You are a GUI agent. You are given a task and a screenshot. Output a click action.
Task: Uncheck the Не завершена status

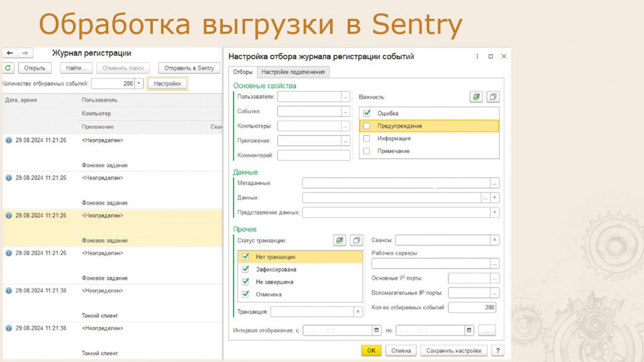click(245, 282)
